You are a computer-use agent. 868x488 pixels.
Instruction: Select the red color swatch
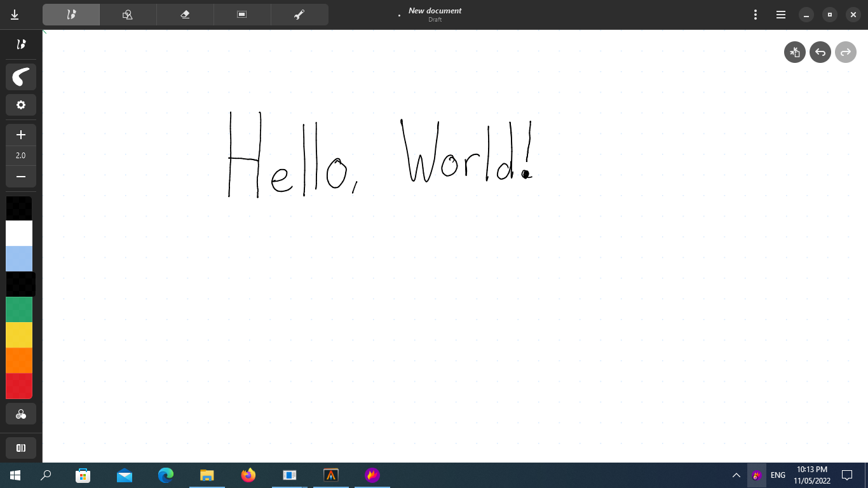pos(19,386)
